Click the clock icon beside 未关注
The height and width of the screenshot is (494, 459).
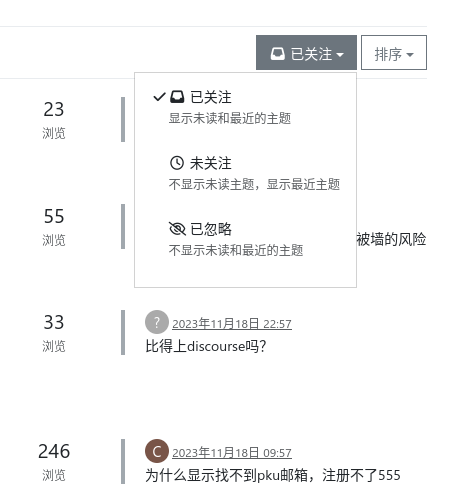tap(177, 163)
